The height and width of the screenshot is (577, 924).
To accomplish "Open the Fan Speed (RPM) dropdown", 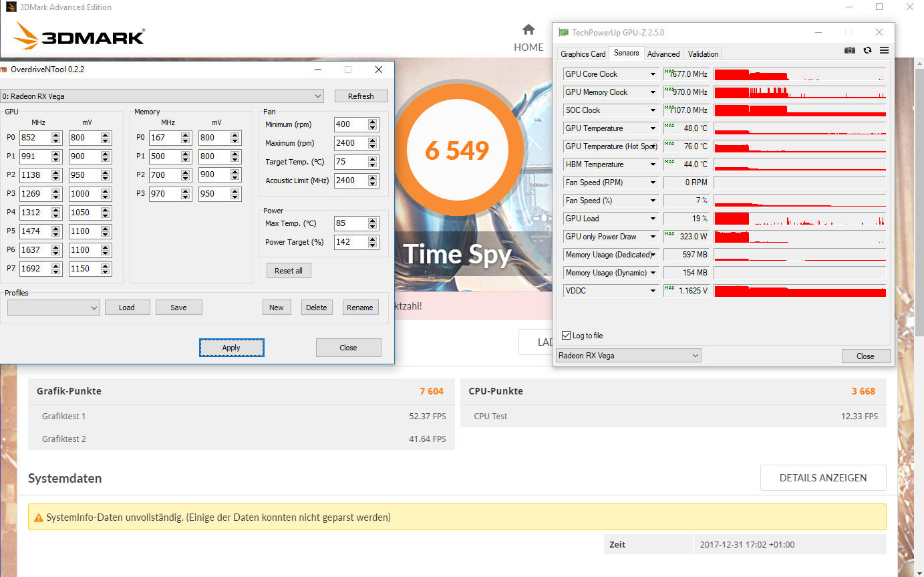I will [x=653, y=183].
